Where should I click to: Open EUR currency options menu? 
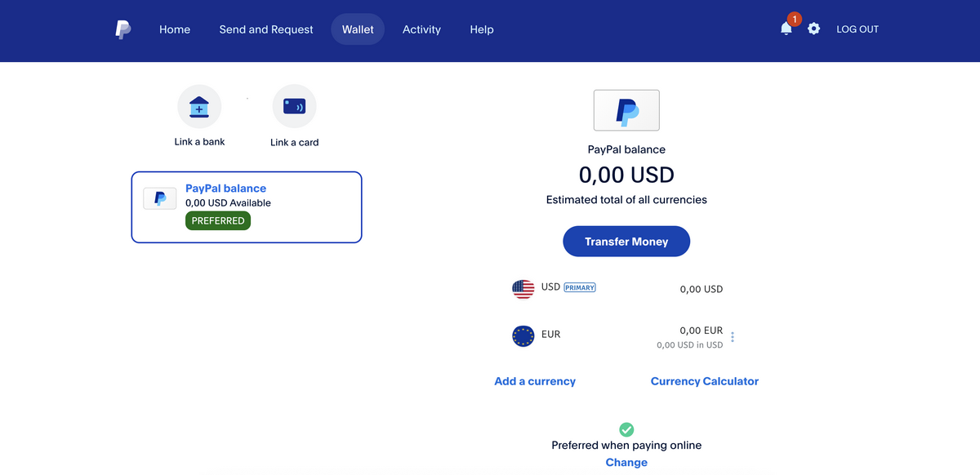733,337
